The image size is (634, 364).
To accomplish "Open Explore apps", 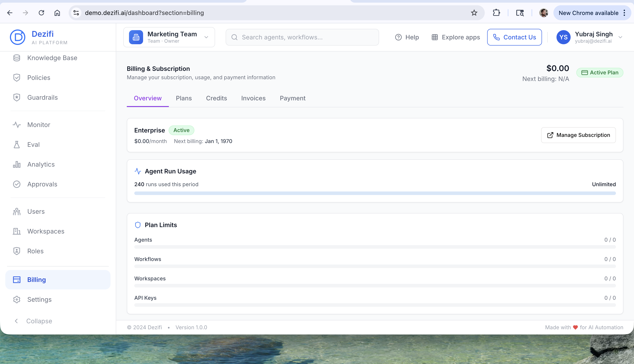I will coord(455,37).
